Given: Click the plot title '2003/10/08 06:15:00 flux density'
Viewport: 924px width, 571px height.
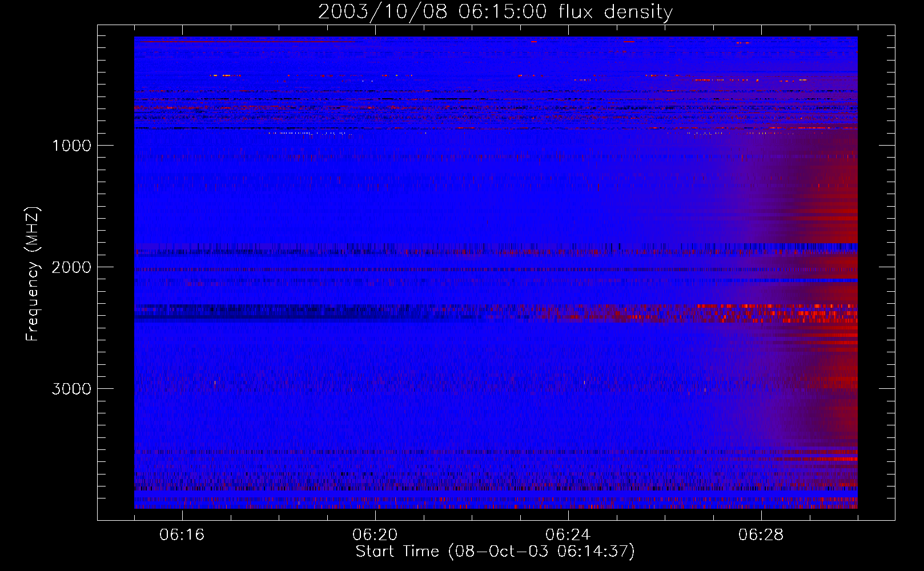Looking at the screenshot, I should coord(495,12).
